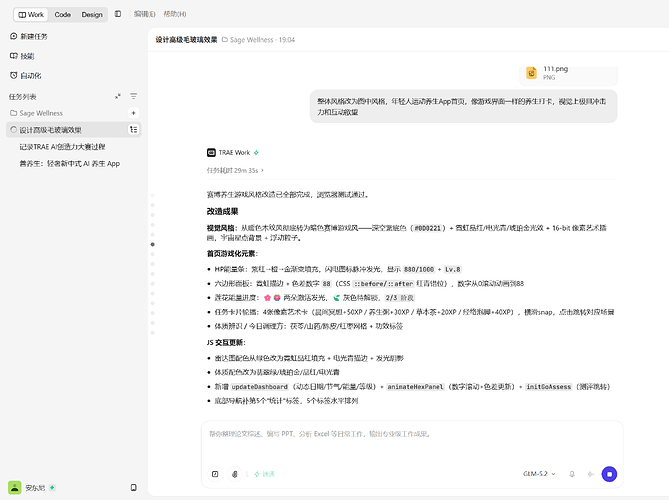Add task with Sage Wellness plus button
The image size is (669, 500).
134,113
